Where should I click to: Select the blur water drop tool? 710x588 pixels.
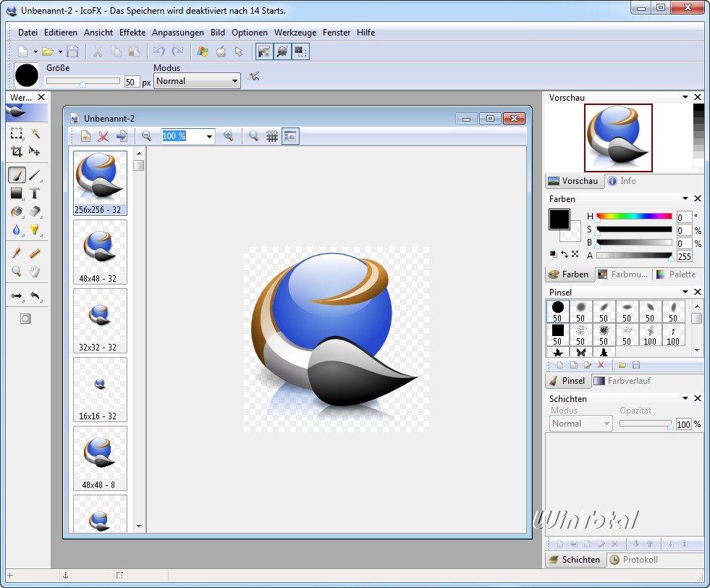tap(17, 230)
